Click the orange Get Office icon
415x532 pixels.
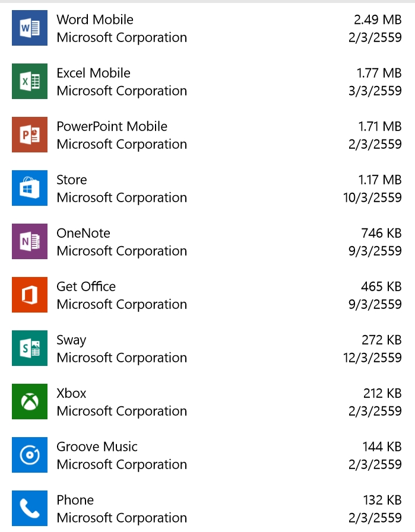[x=30, y=295]
